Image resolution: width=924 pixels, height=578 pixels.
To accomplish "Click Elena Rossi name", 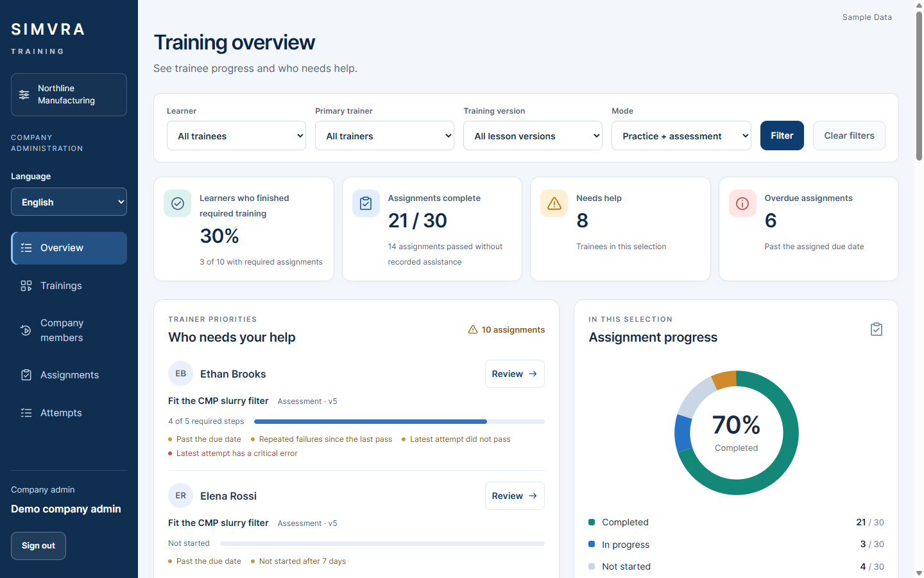I will [x=228, y=496].
